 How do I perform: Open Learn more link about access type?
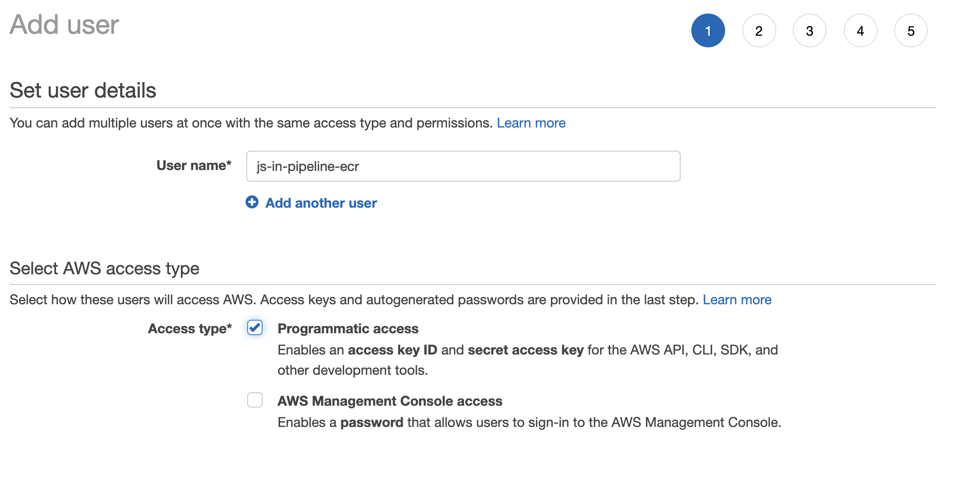[737, 300]
